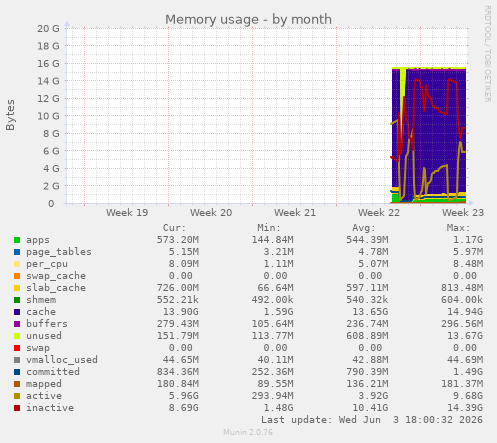The image size is (497, 443).
Task: Click the 'Week 22' axis label
Action: [x=379, y=213]
